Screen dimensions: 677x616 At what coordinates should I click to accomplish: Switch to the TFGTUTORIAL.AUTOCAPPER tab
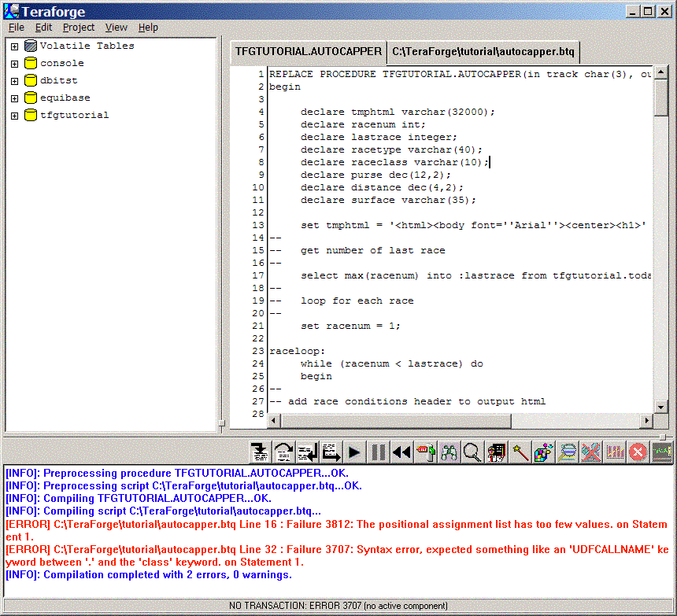309,52
